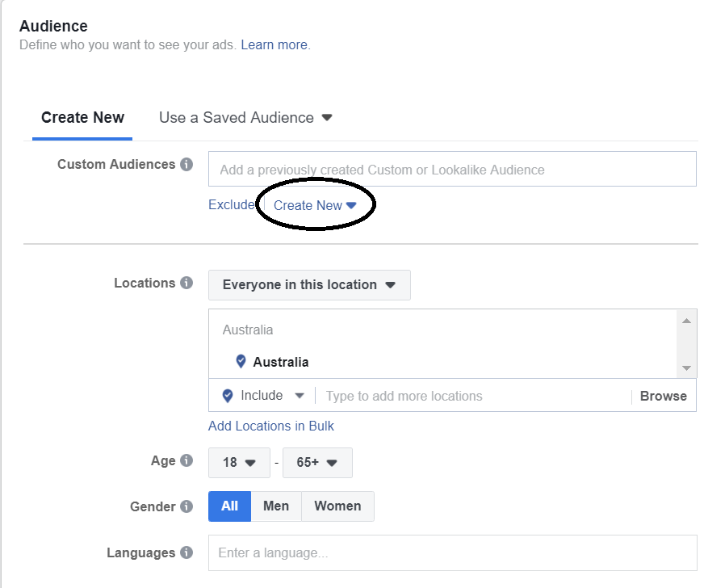Click the Australia location pin icon

pos(241,361)
